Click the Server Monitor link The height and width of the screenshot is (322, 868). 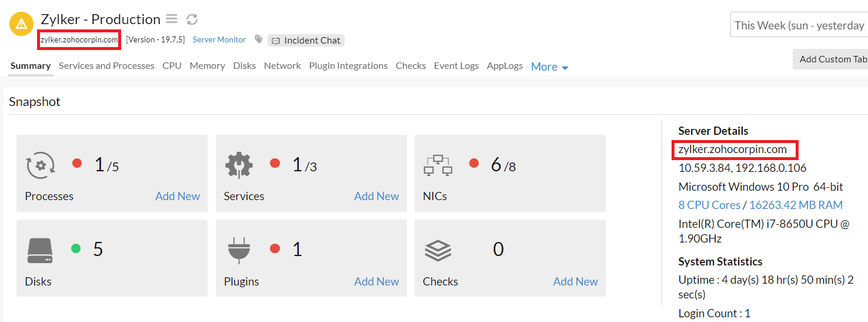point(219,39)
